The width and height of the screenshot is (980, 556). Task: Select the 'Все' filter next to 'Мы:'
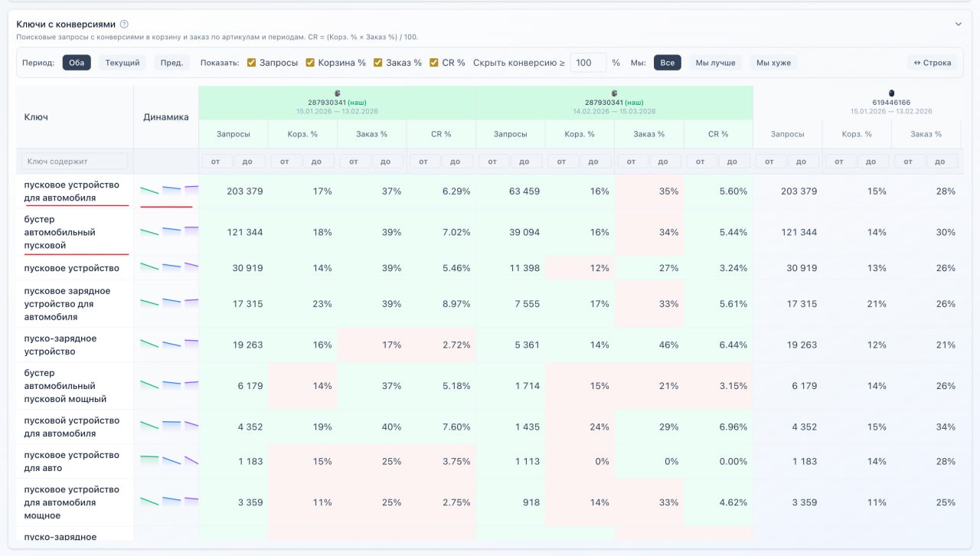[x=668, y=63]
